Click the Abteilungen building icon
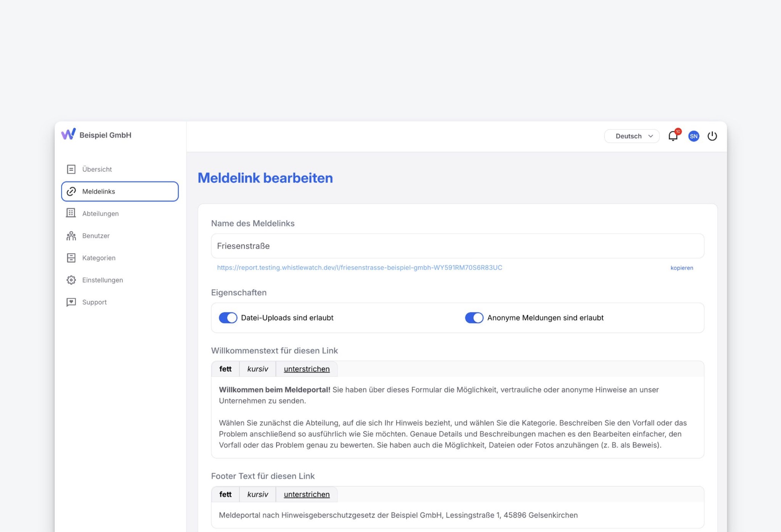Screen dimensions: 781x532 (x=71, y=213)
